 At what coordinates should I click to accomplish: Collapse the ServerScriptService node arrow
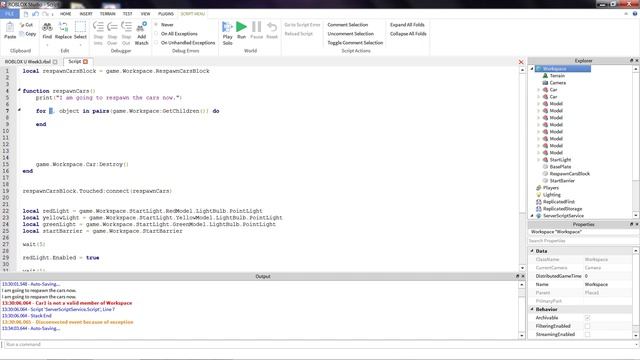pyautogui.click(x=532, y=216)
